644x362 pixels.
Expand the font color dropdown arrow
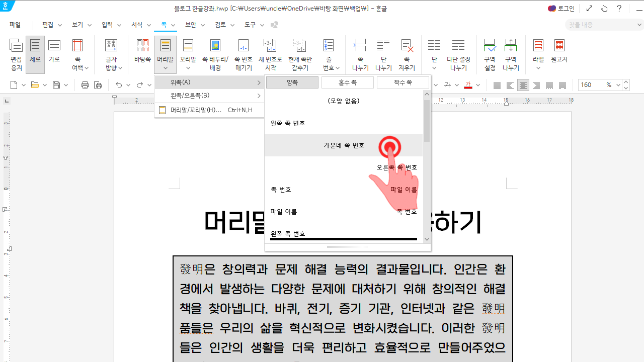[478, 85]
